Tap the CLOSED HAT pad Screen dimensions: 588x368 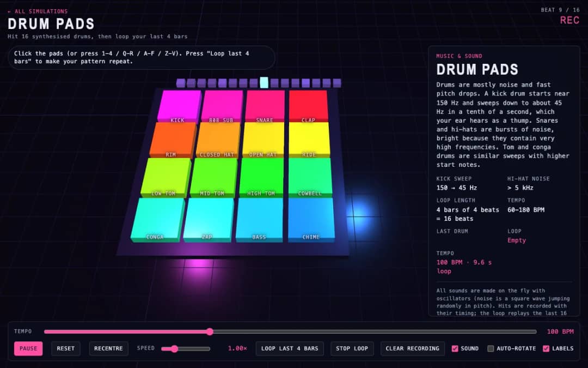pos(218,140)
